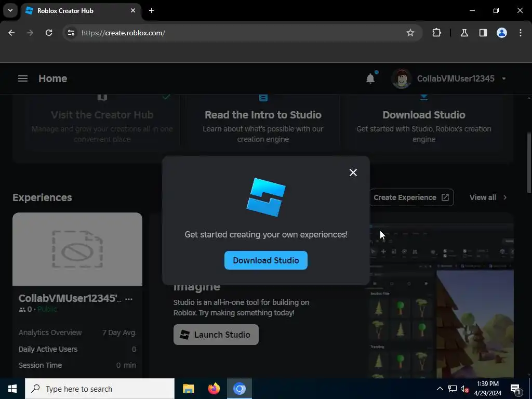Select the Roblox Creator Hub tab
Image resolution: width=532 pixels, height=399 pixels.
(x=82, y=10)
